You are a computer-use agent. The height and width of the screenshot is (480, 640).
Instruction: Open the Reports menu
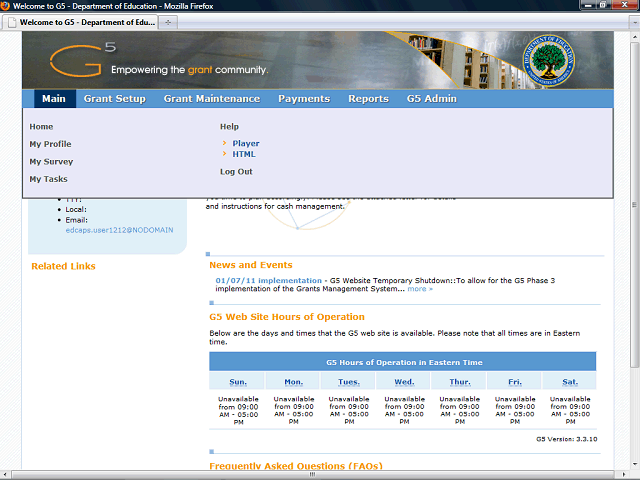click(368, 99)
